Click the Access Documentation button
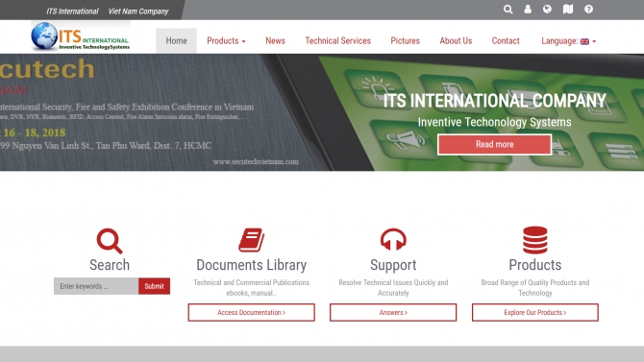Viewport: 644px width, 362px height. click(x=252, y=312)
